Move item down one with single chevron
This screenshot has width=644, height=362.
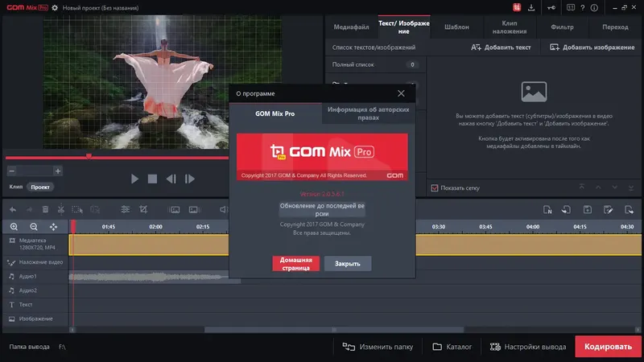[x=614, y=187]
